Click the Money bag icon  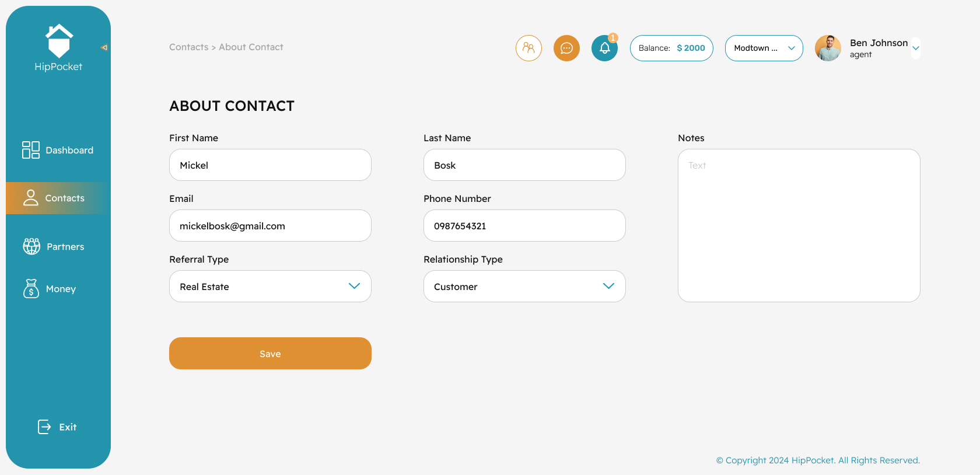click(x=31, y=288)
